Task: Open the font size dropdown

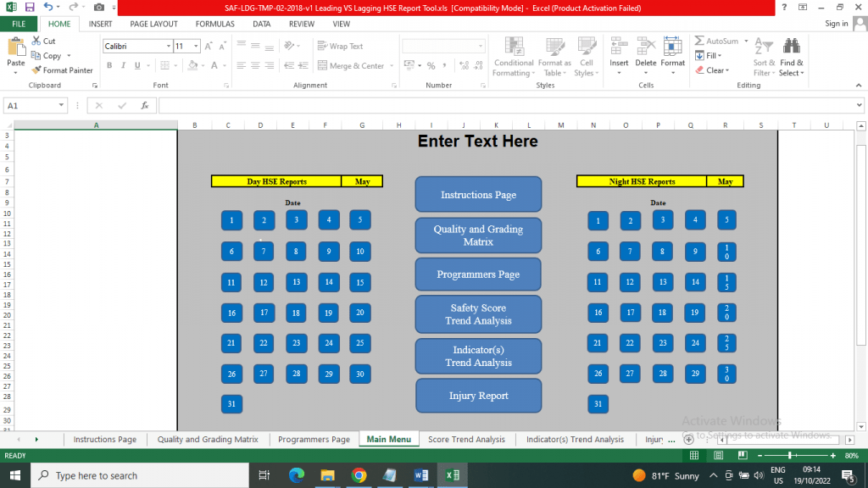Action: tap(196, 46)
